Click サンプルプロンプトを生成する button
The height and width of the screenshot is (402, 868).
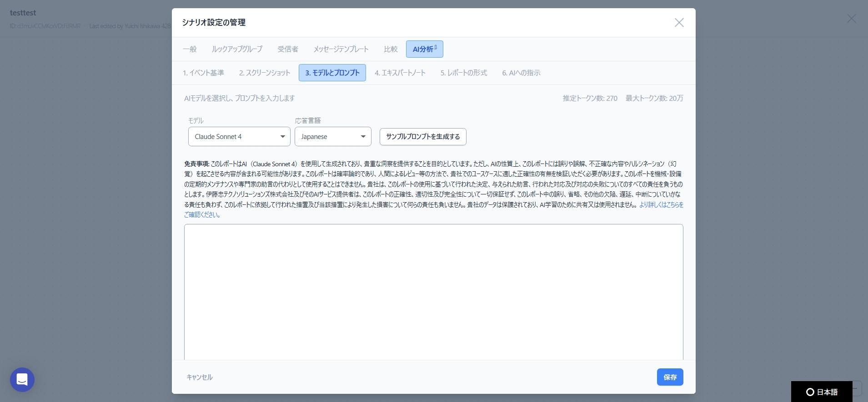point(423,137)
